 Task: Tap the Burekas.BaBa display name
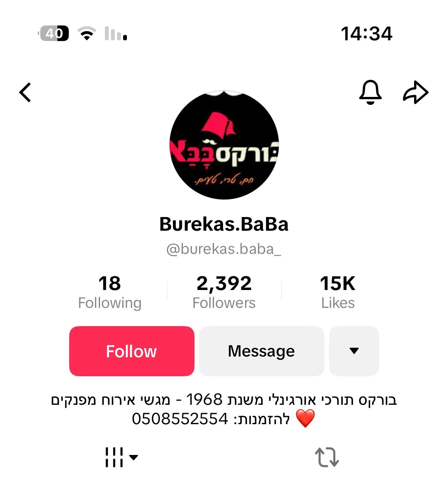pyautogui.click(x=224, y=224)
